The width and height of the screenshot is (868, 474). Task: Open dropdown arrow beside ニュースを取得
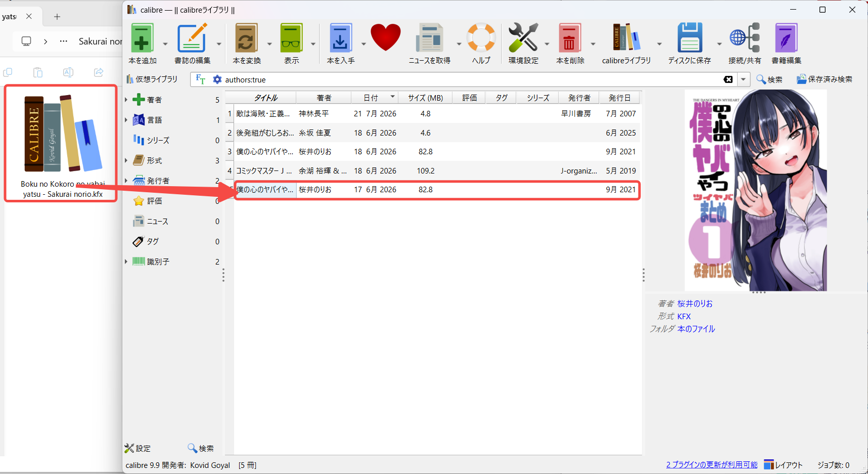(459, 44)
